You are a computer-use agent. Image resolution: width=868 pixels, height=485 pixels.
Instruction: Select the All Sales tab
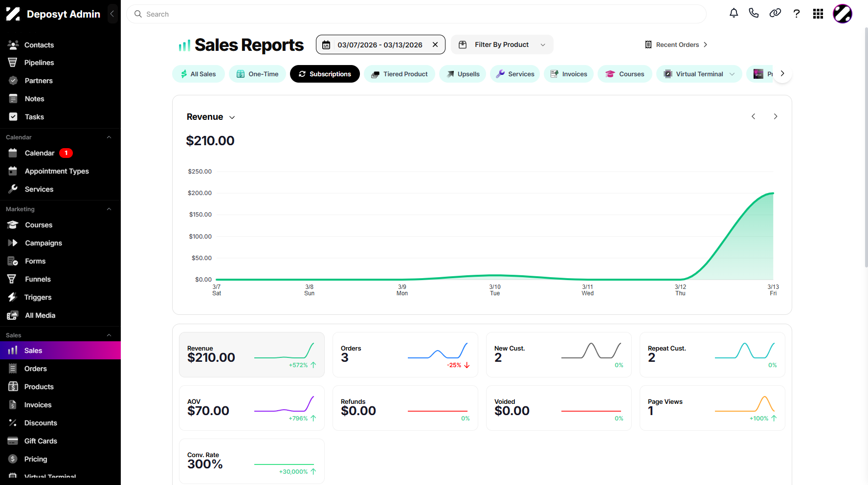[198, 74]
